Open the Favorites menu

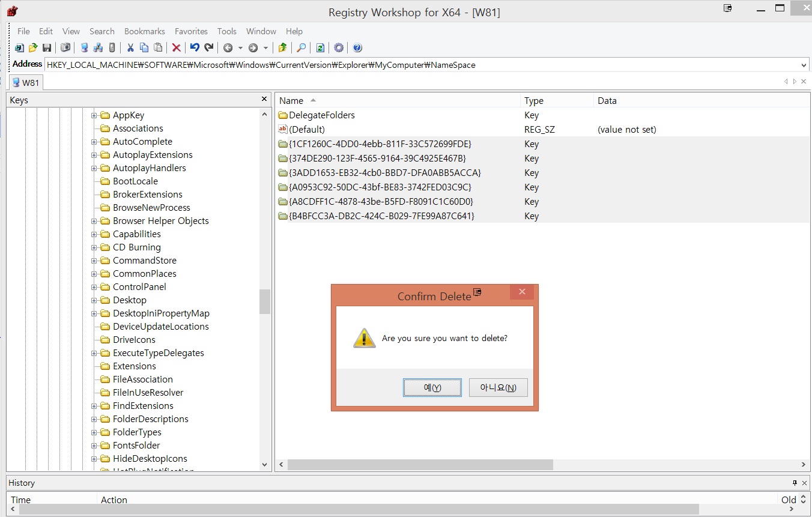tap(191, 31)
